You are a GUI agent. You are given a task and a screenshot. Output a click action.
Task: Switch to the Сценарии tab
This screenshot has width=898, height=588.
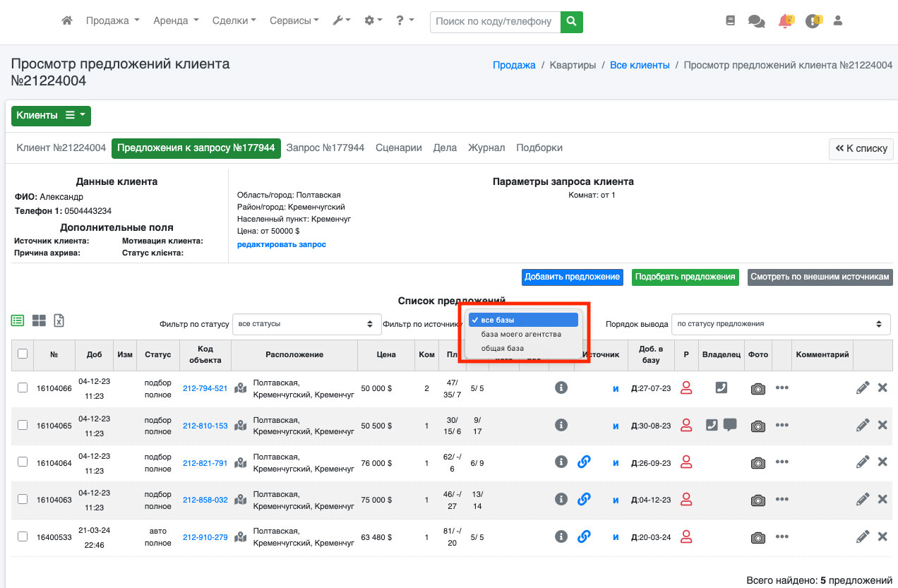coord(399,148)
